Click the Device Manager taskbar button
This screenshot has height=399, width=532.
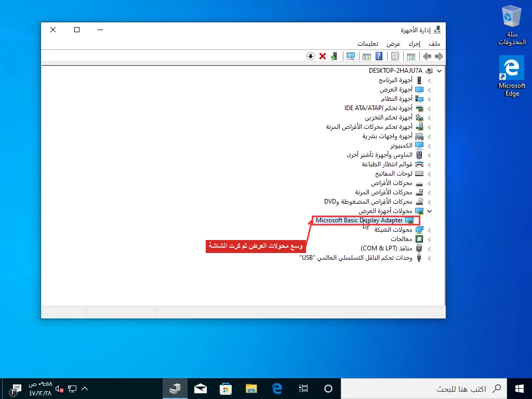point(175,389)
